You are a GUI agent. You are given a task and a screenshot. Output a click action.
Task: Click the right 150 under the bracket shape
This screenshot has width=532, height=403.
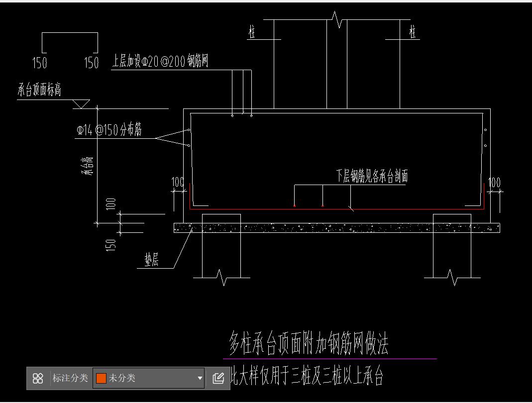pos(91,63)
